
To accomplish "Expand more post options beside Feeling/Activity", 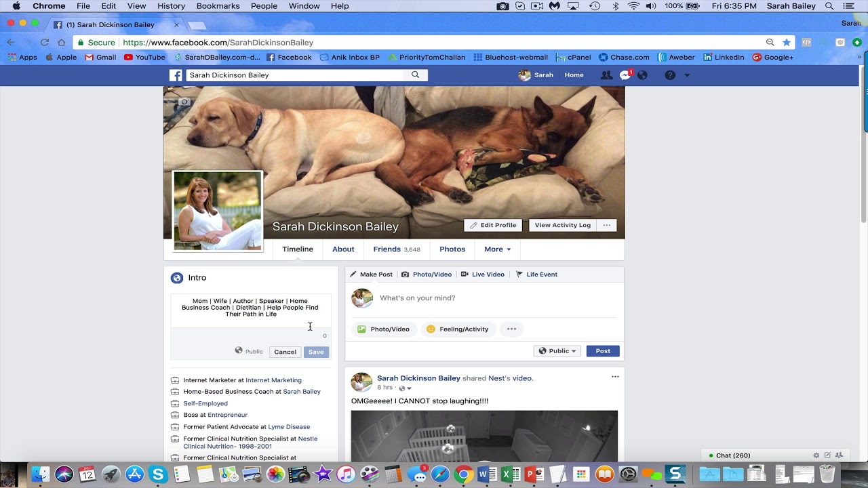I will (x=511, y=329).
